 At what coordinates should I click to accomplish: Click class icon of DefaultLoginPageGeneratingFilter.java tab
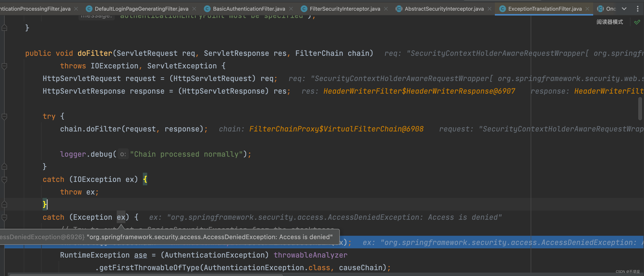(x=89, y=9)
